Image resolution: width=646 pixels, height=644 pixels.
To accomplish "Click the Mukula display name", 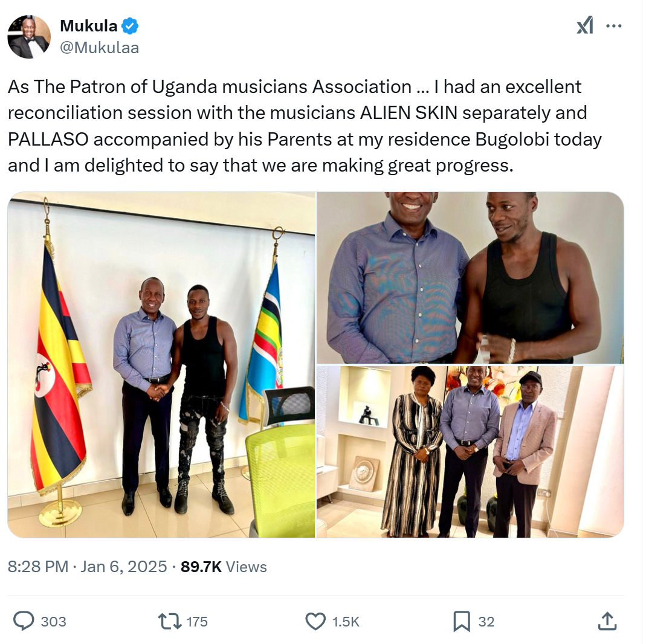I will pyautogui.click(x=89, y=26).
